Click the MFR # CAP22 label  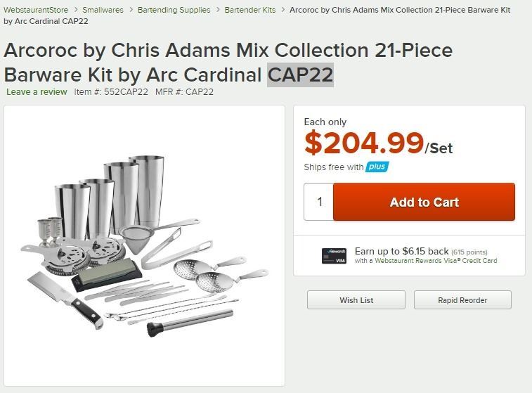tap(184, 92)
